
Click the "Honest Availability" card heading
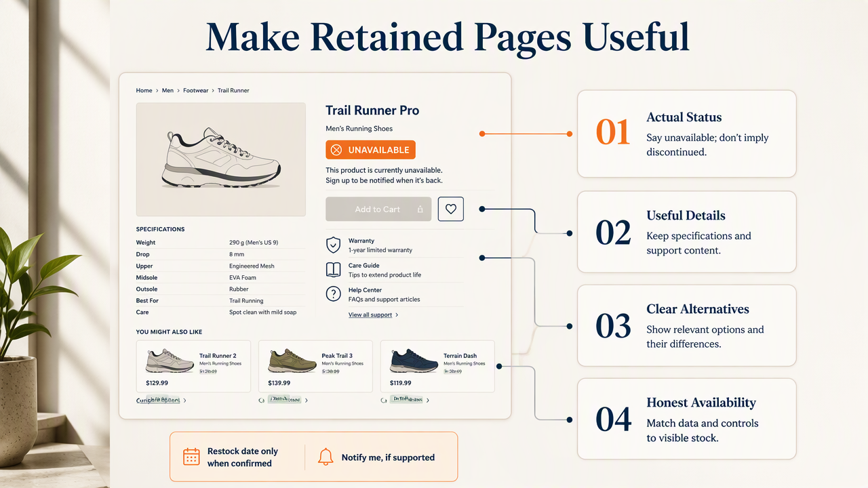coord(701,403)
